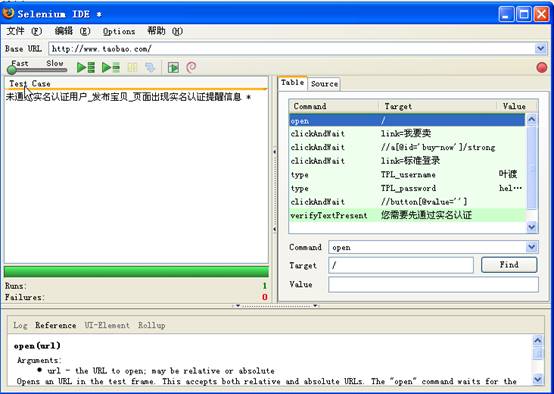
Task: Select the clickAndWait //button[@value=''] row
Action: pos(407,202)
